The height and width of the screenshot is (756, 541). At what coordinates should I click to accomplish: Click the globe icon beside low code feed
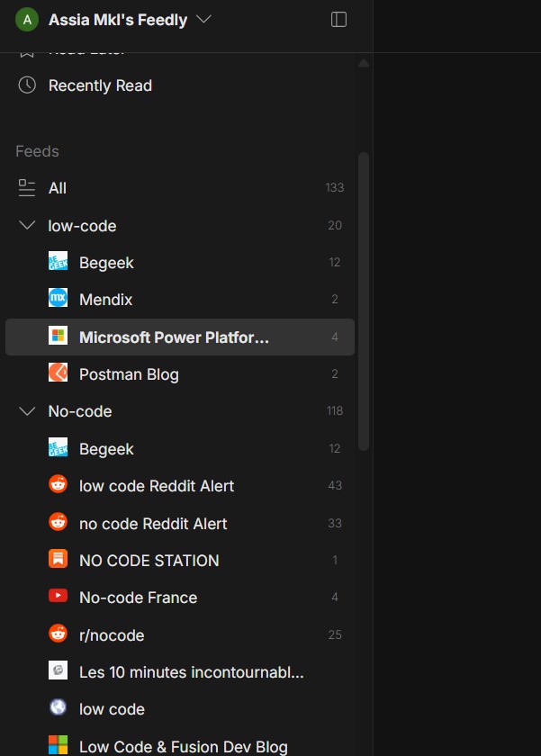coord(58,707)
